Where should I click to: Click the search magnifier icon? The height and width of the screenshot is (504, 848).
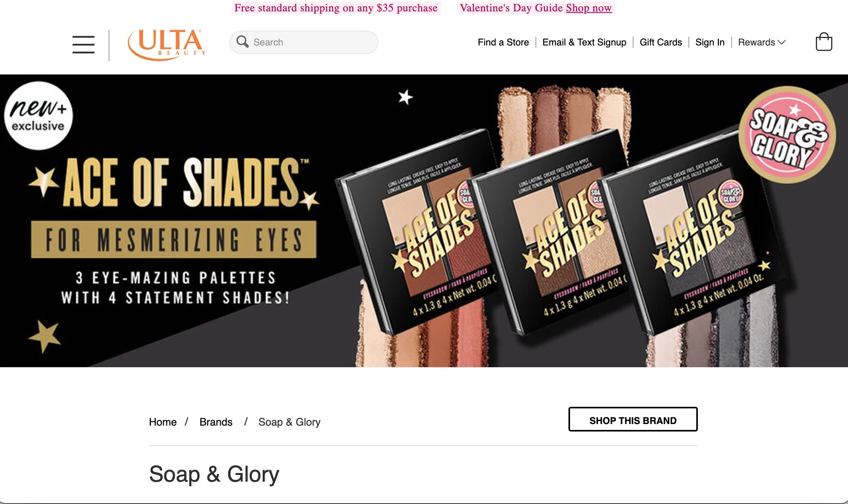pyautogui.click(x=242, y=42)
